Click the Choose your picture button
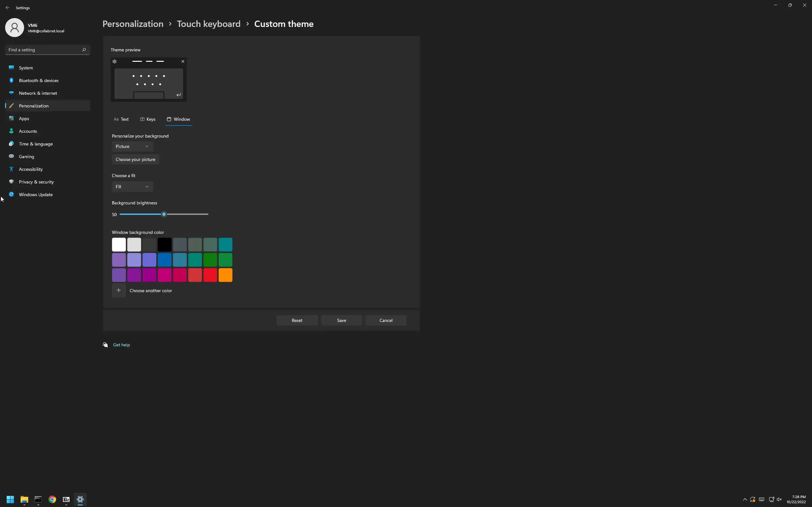The width and height of the screenshot is (812, 507). pos(135,160)
